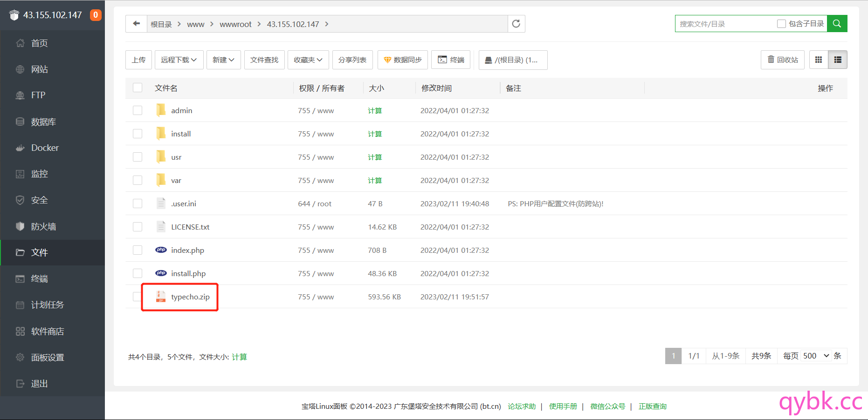Open 面板设置 panel settings in sidebar
This screenshot has height=420, width=868.
tap(53, 358)
